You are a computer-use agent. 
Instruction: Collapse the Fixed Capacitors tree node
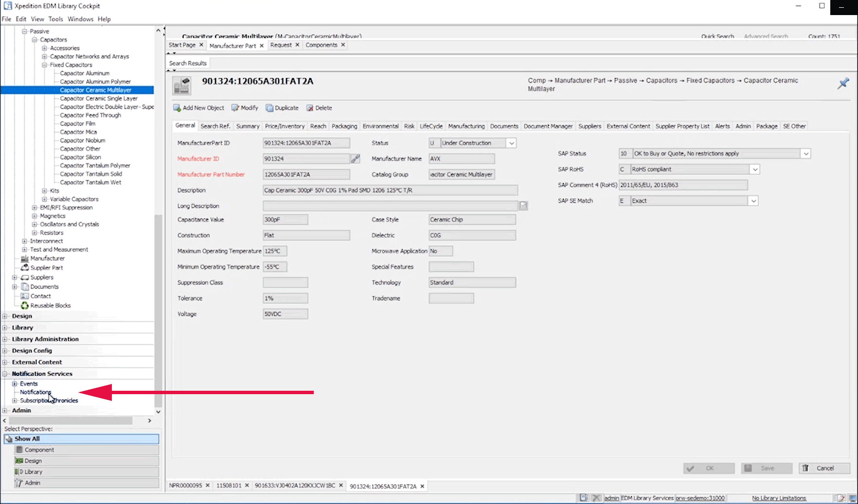[44, 65]
